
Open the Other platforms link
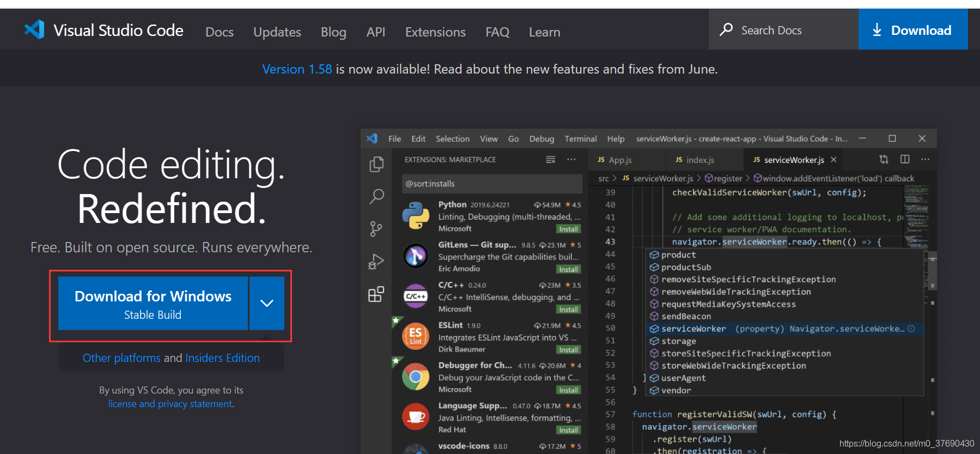[121, 358]
